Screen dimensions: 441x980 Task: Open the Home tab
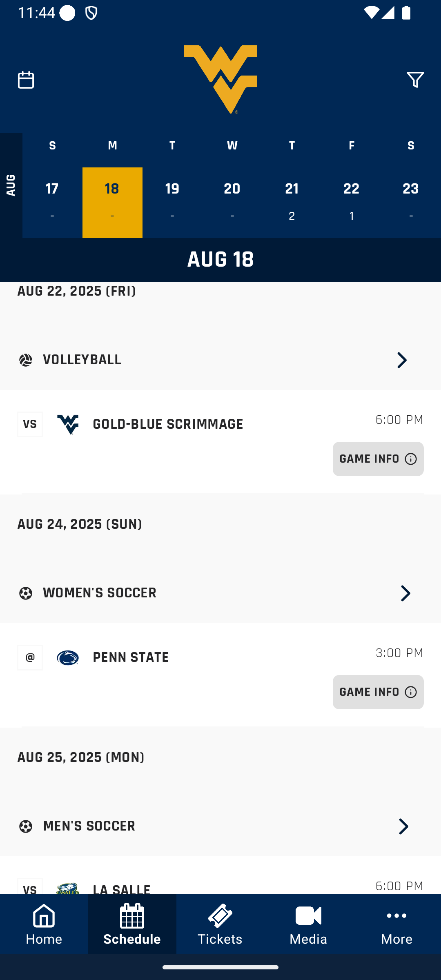point(44,924)
